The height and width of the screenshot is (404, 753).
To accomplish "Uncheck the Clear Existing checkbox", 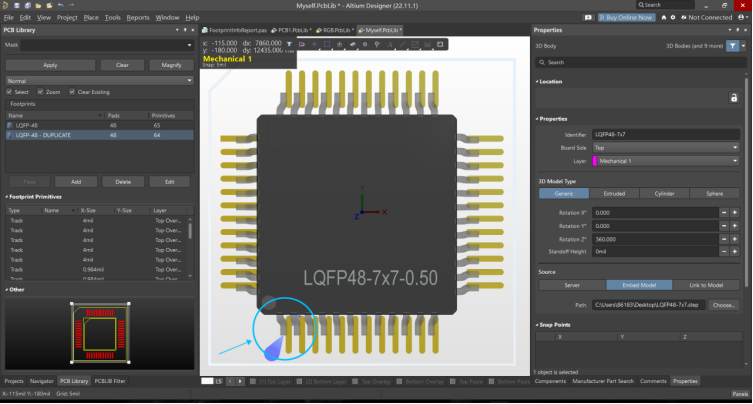I will 72,91.
